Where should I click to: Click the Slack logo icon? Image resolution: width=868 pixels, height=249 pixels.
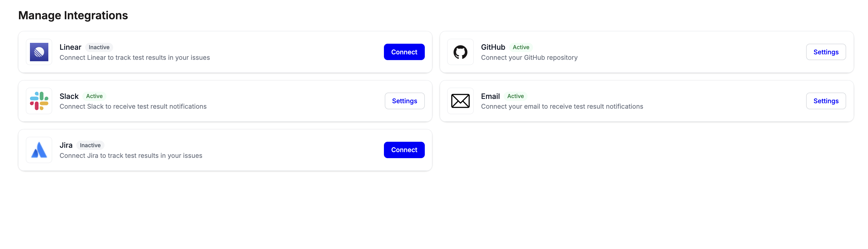pyautogui.click(x=39, y=101)
